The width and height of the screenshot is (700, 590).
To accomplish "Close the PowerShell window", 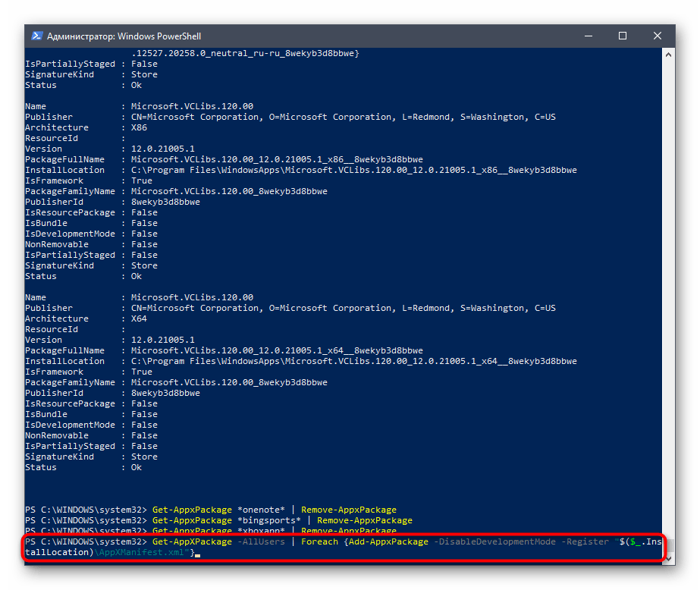I will click(x=658, y=36).
